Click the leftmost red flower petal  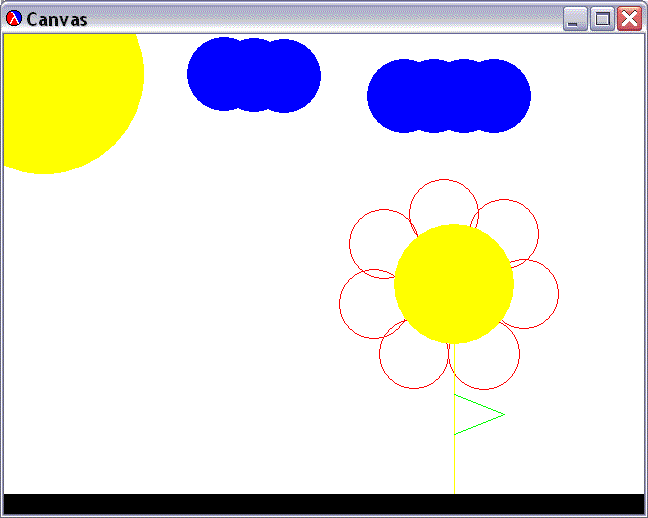coord(364,304)
